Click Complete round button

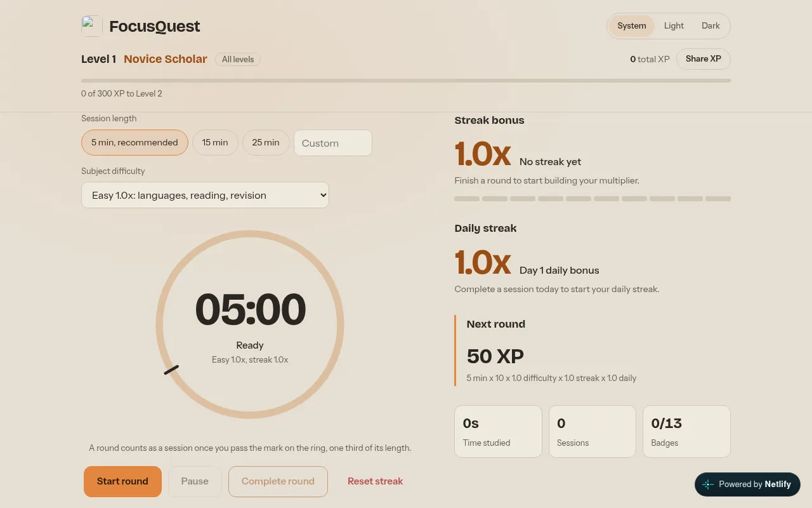[278, 481]
